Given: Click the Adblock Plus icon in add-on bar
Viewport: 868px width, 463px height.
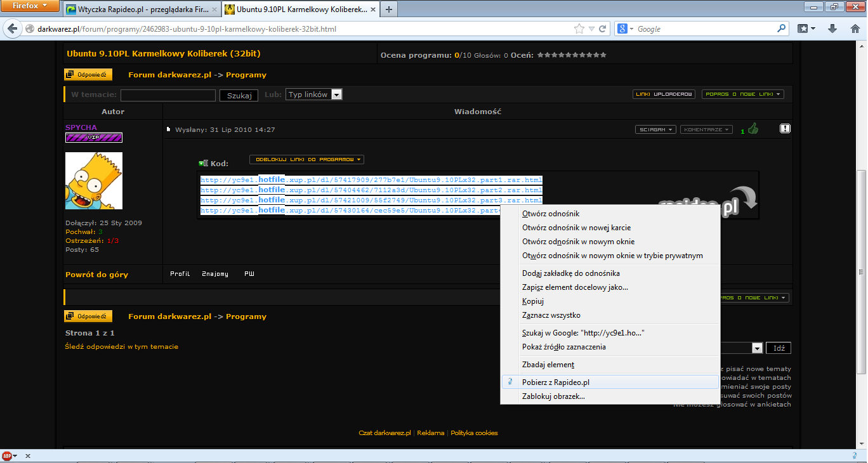Looking at the screenshot, I should pos(7,456).
